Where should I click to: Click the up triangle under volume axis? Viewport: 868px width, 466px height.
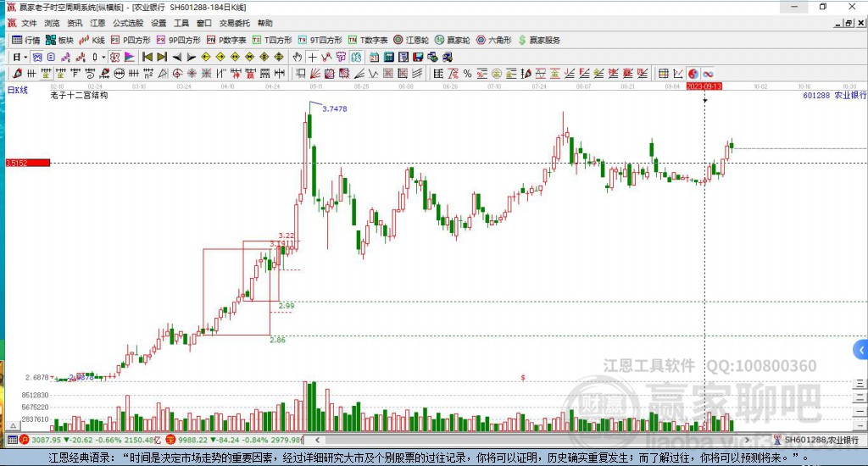[x=14, y=426]
